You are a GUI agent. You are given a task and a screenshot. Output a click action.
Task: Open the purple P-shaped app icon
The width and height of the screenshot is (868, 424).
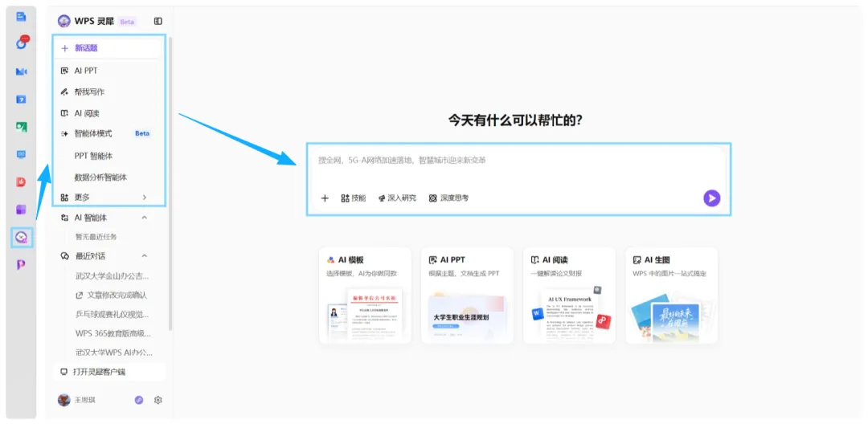[x=21, y=265]
